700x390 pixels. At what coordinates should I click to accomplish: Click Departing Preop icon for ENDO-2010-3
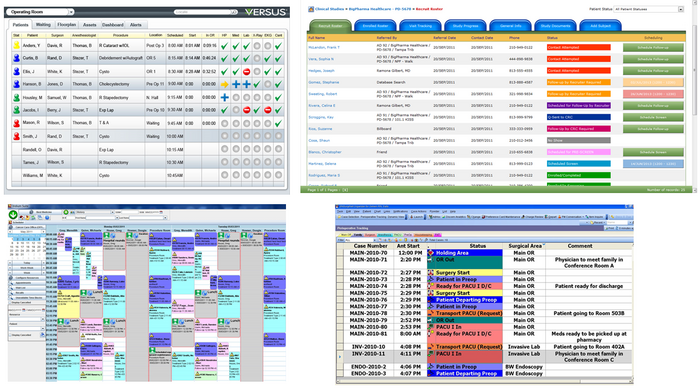click(x=431, y=373)
